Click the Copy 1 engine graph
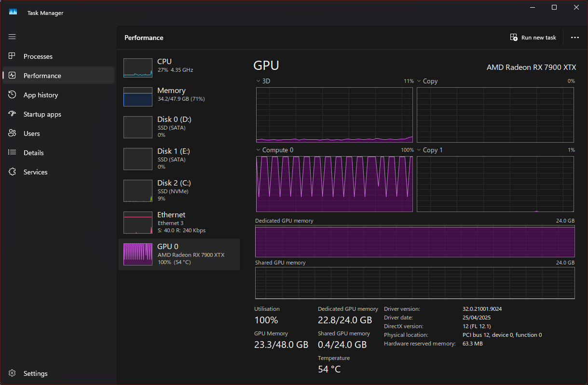Image resolution: width=588 pixels, height=385 pixels. (495, 184)
